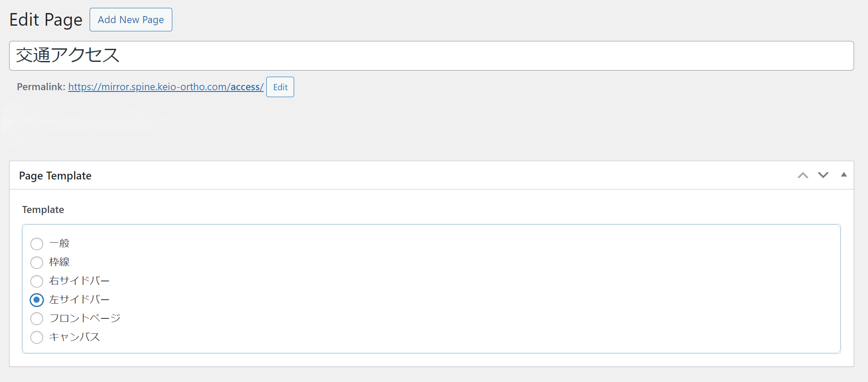This screenshot has width=868, height=382.
Task: Click the 枠線 label text
Action: tap(60, 262)
